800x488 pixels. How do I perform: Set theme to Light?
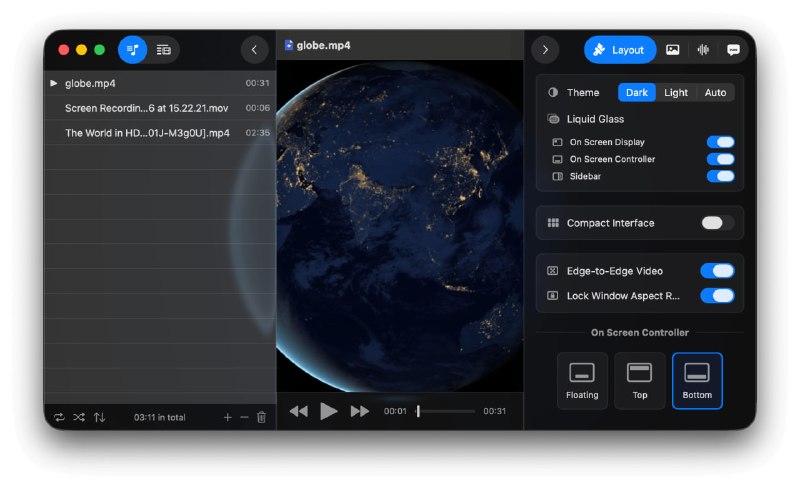[676, 92]
